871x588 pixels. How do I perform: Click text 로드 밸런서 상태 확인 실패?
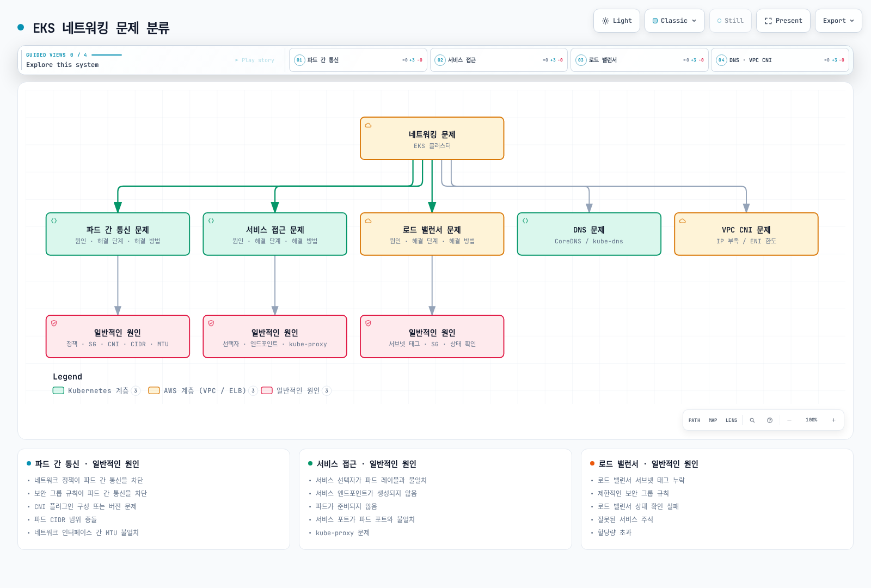[639, 506]
